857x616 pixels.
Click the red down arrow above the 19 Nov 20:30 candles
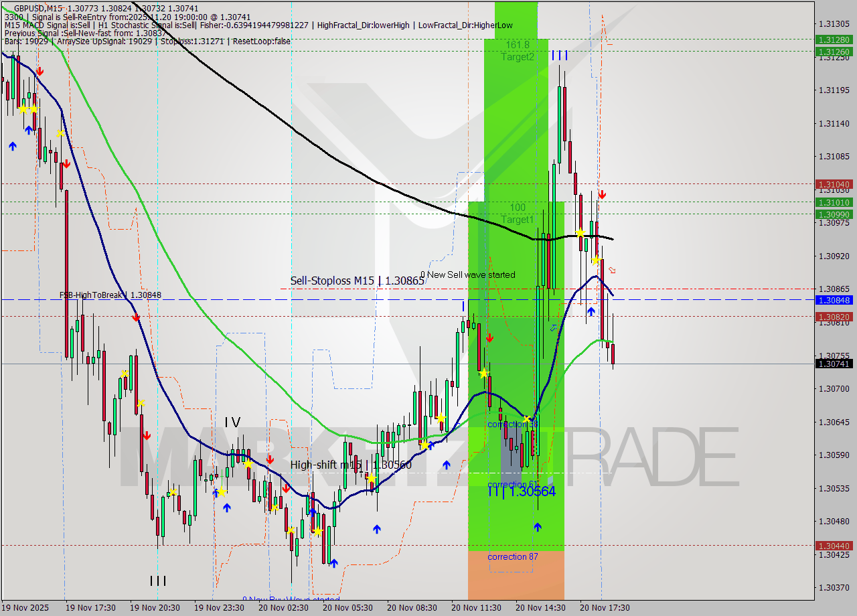point(147,435)
